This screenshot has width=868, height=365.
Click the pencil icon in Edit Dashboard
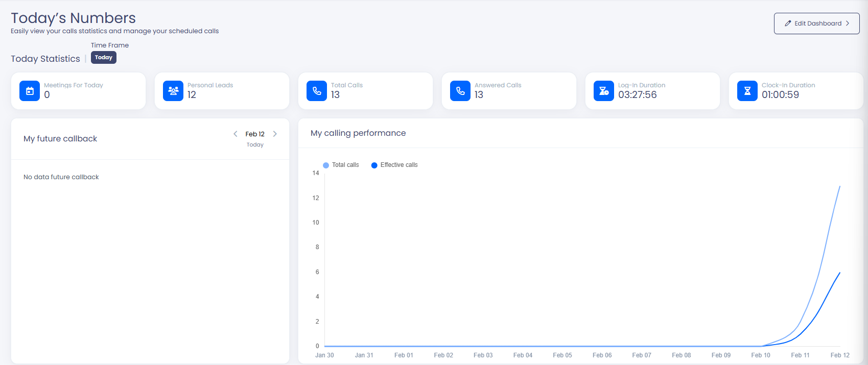[788, 23]
